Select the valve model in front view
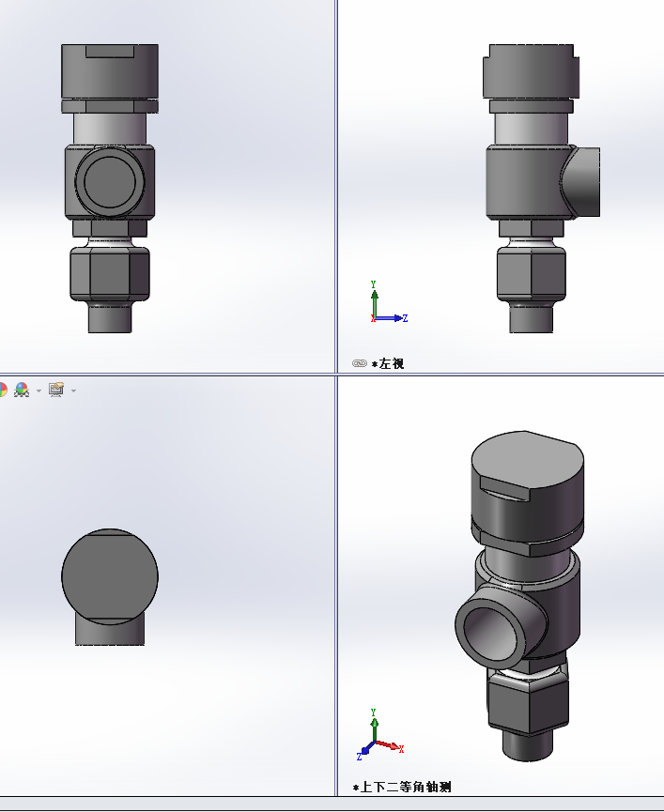This screenshot has width=664, height=812. pyautogui.click(x=110, y=188)
